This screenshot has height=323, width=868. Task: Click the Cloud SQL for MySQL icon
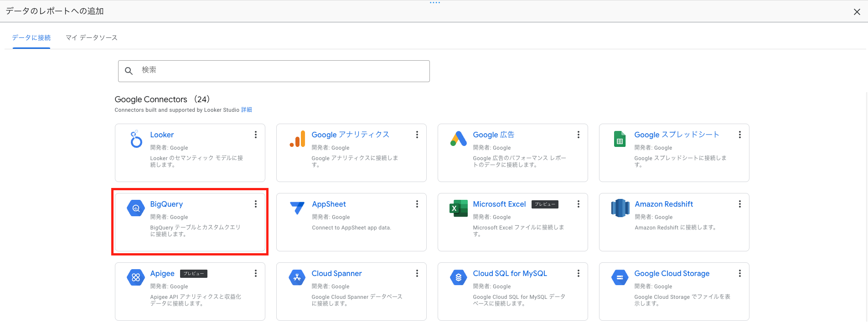pos(459,277)
